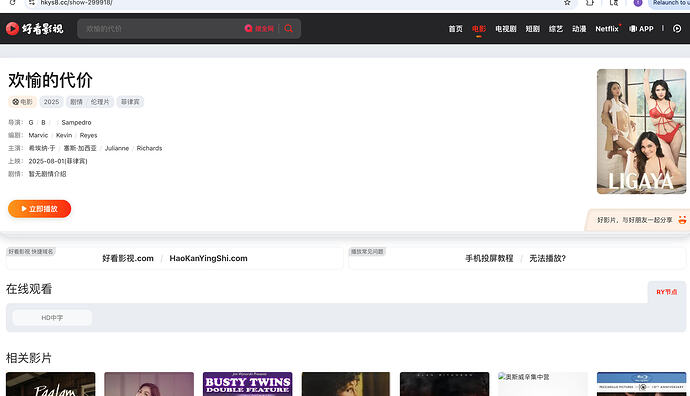Screen dimensions: 690x396
Task: Click the 伦理片 genre tag
Action: pyautogui.click(x=100, y=102)
